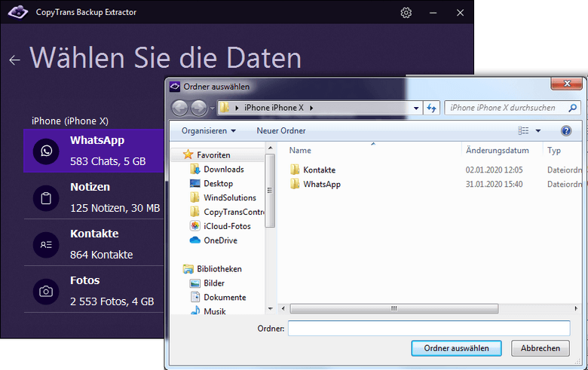Open the view options dropdown arrow
This screenshot has height=370, width=588.
point(538,131)
